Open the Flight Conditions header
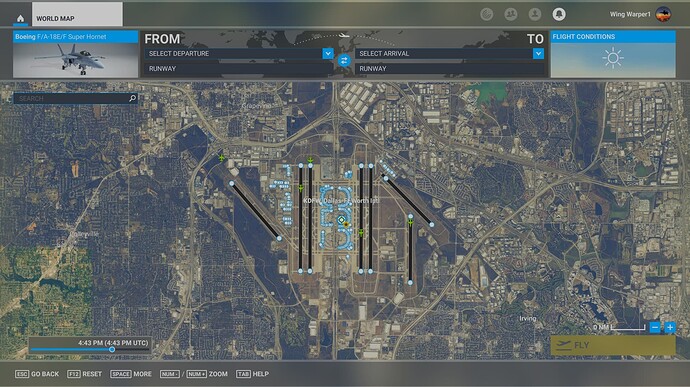The height and width of the screenshot is (387, 690). point(613,37)
